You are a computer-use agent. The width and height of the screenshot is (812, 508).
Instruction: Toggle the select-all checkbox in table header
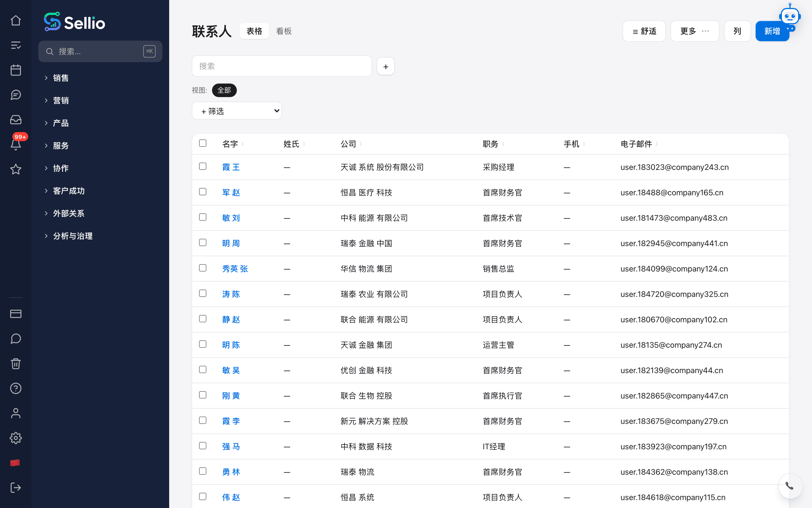[203, 143]
